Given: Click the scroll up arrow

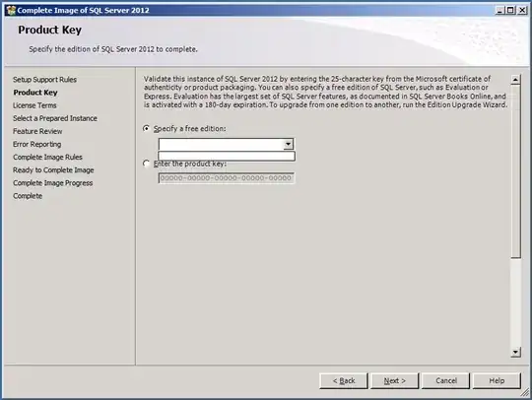Looking at the screenshot, I should (x=515, y=80).
